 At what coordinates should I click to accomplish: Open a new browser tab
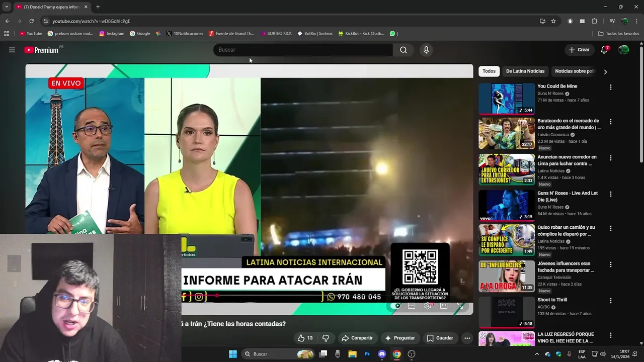tap(98, 7)
